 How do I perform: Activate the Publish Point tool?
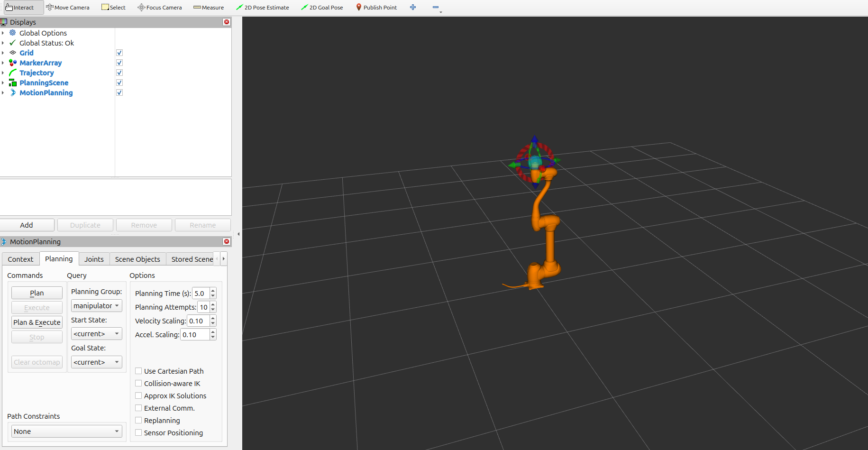pos(376,7)
